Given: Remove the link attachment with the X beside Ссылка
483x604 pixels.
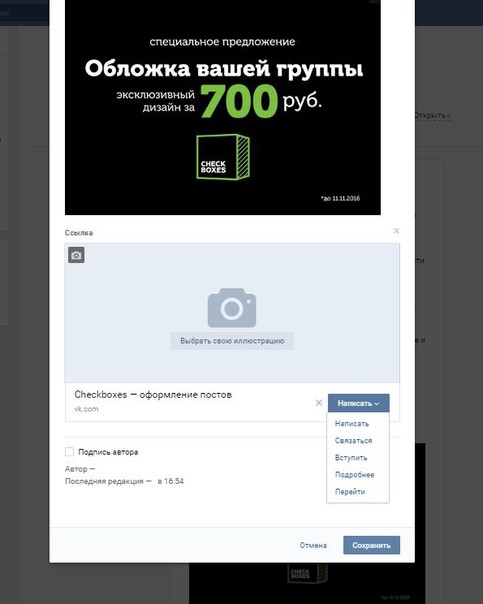Looking at the screenshot, I should (x=396, y=231).
